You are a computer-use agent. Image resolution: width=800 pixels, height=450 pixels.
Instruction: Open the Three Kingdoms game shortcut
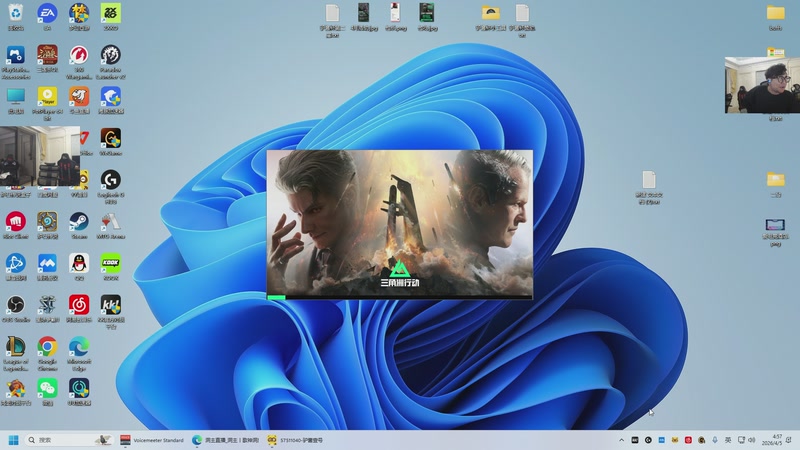click(47, 55)
